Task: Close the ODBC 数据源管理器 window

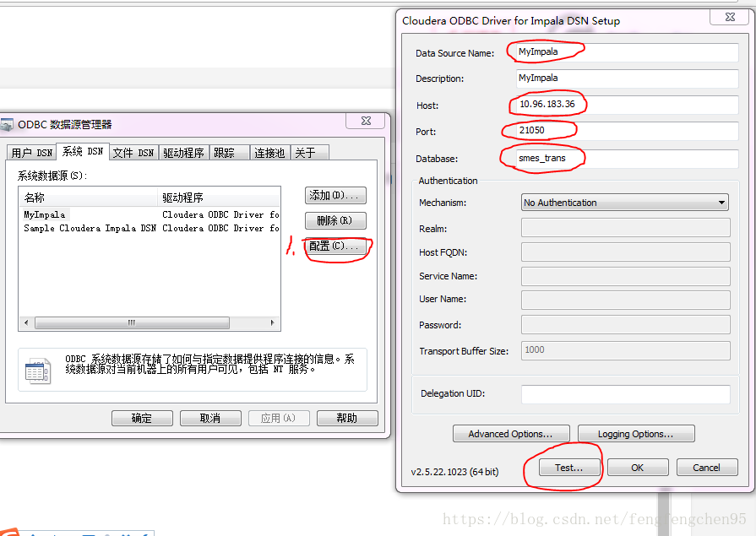Action: (366, 121)
